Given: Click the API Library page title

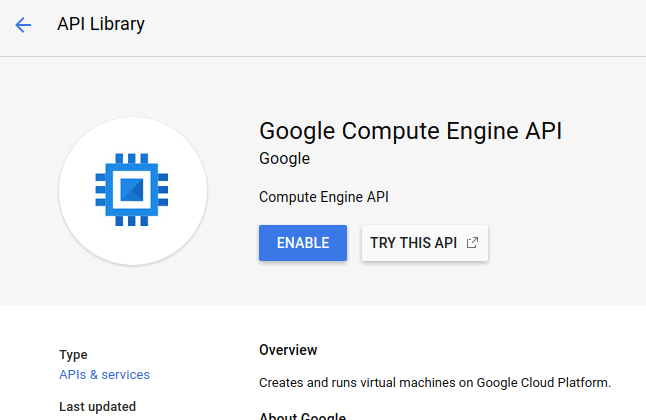Looking at the screenshot, I should click(101, 25).
